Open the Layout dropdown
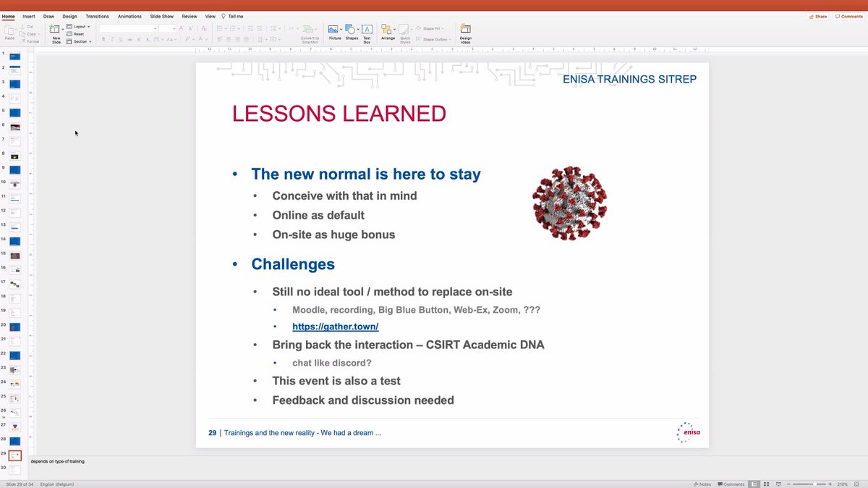The width and height of the screenshot is (868, 488). (79, 26)
